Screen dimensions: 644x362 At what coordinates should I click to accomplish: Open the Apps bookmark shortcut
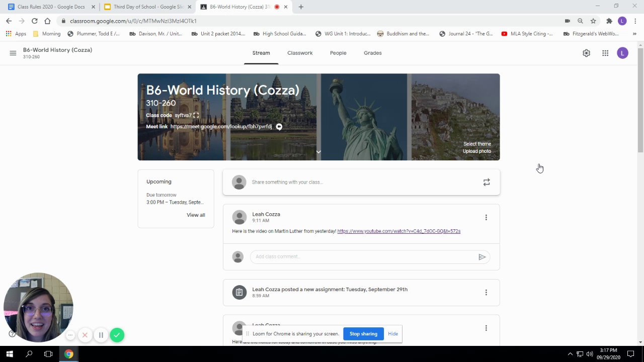click(16, 34)
